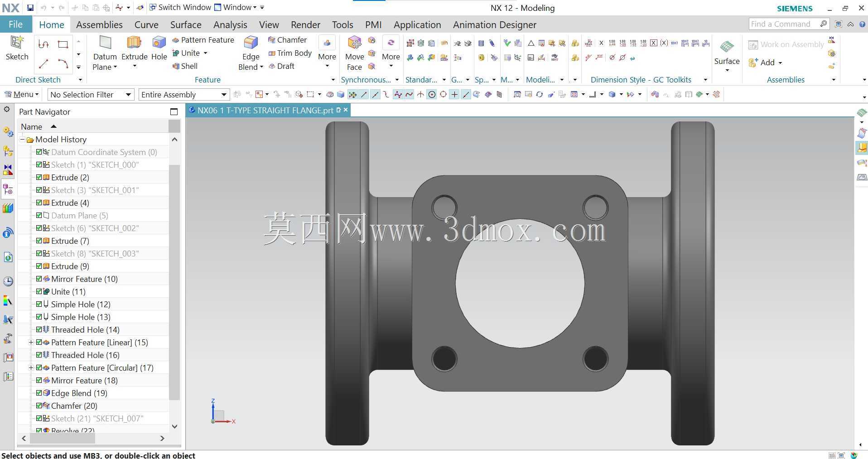Screen dimensions: 868x459
Task: Click the navigator horizontal scrollbar right arrow
Action: point(162,438)
